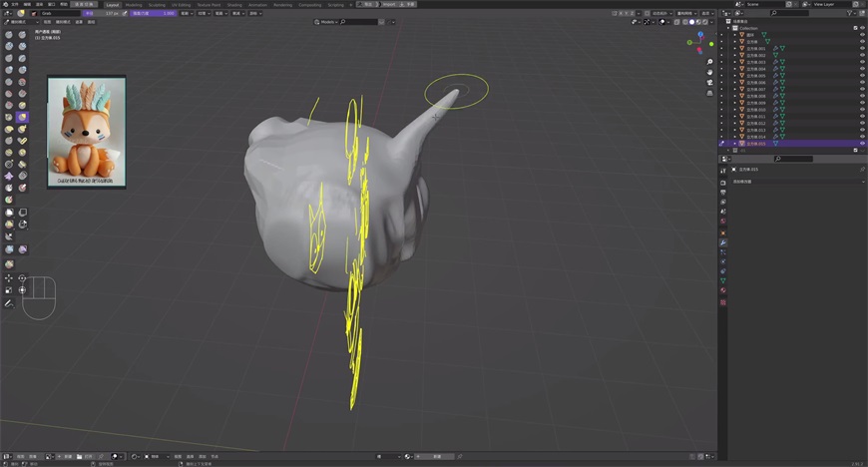Select the Move transform tool
Screen dimensions: 868x467
click(9, 278)
